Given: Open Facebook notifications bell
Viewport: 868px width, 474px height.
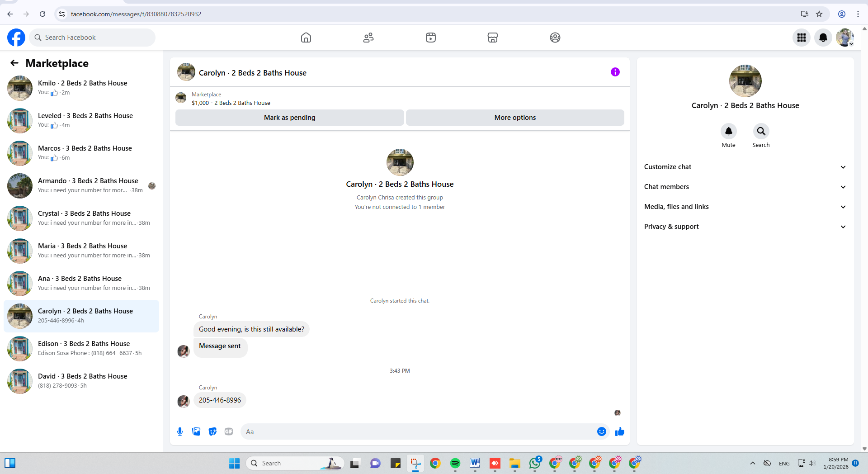Looking at the screenshot, I should click(x=823, y=38).
